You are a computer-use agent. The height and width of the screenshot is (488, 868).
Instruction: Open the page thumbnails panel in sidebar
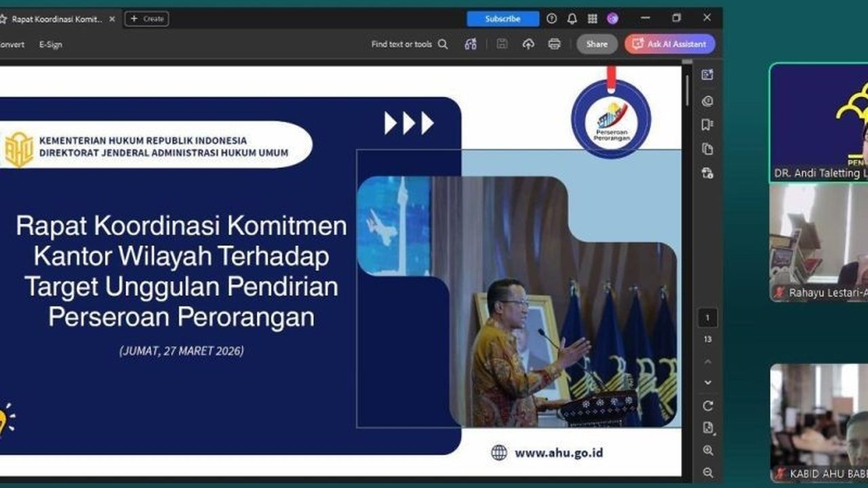tap(708, 148)
